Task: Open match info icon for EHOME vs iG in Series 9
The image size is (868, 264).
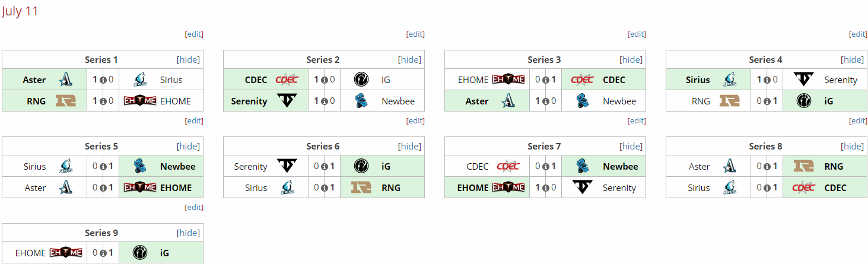Action: (103, 253)
